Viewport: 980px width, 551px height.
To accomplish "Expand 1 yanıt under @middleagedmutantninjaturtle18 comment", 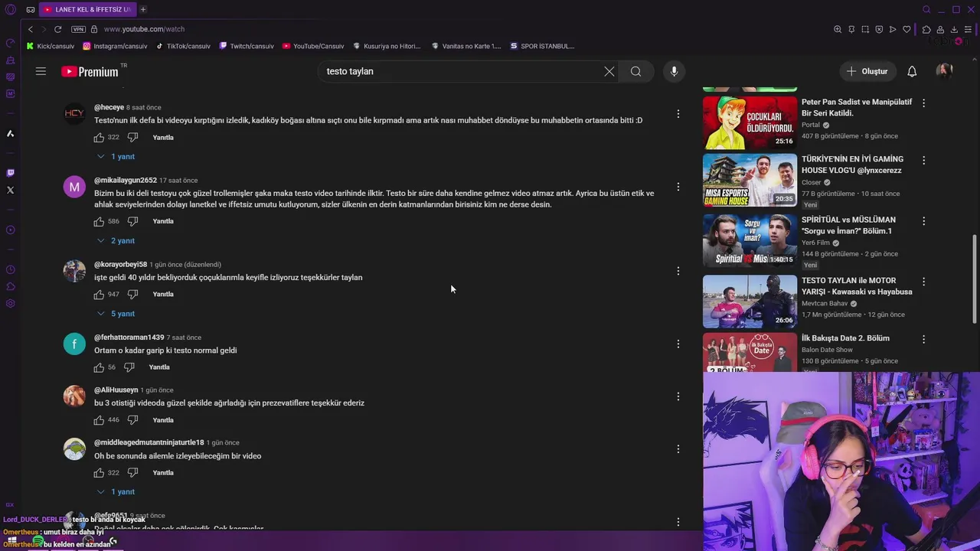I will coord(116,492).
